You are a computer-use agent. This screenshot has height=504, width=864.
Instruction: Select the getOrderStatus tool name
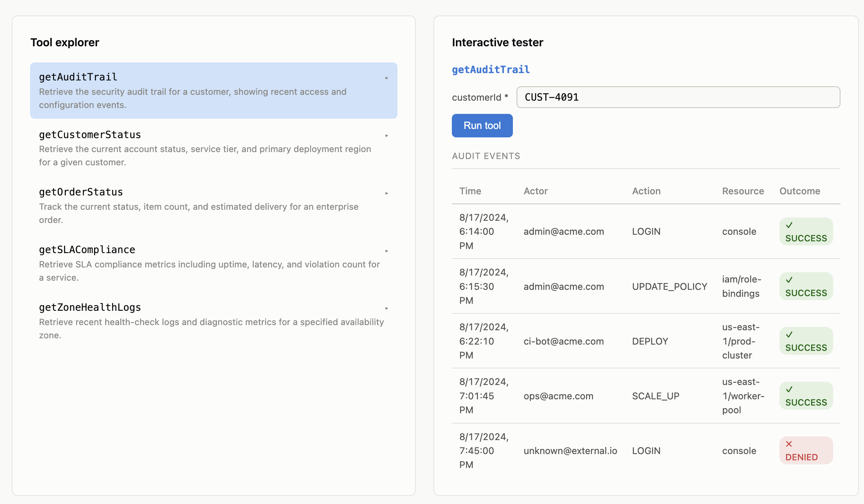81,192
